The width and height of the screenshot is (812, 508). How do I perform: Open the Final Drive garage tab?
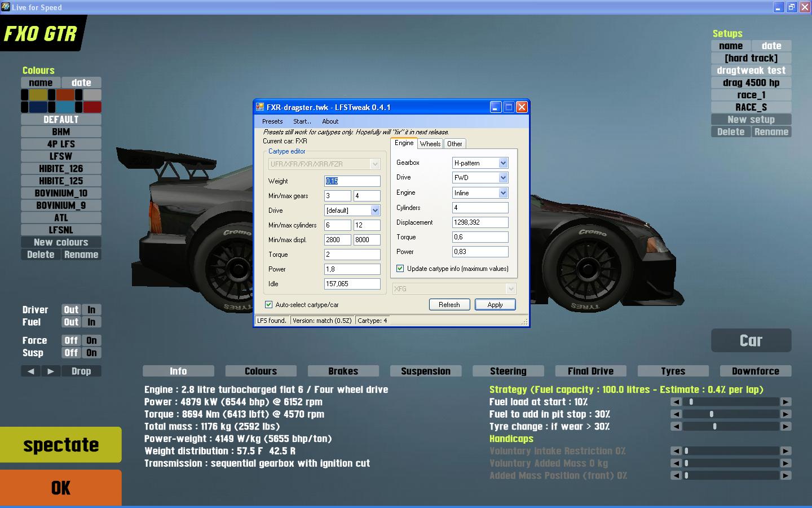[x=590, y=371]
